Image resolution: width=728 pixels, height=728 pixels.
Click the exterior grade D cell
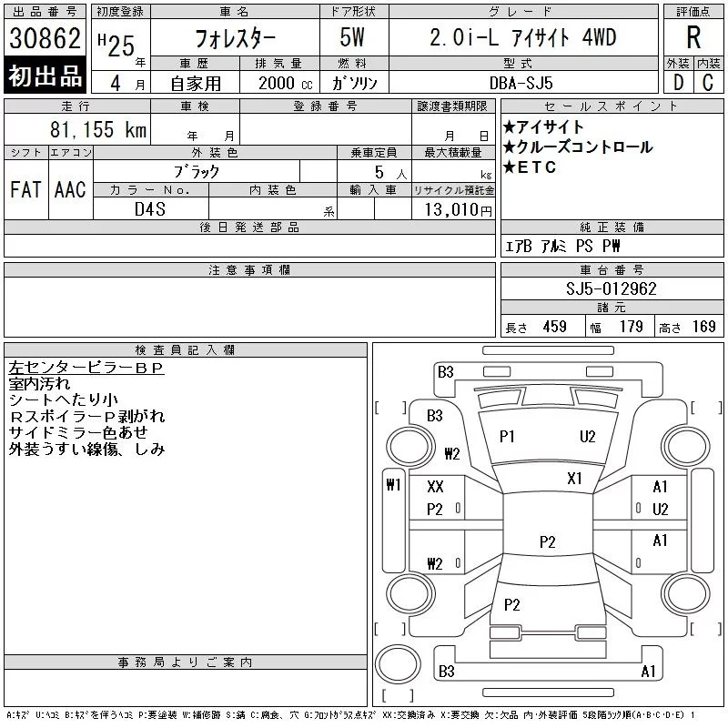(x=678, y=82)
